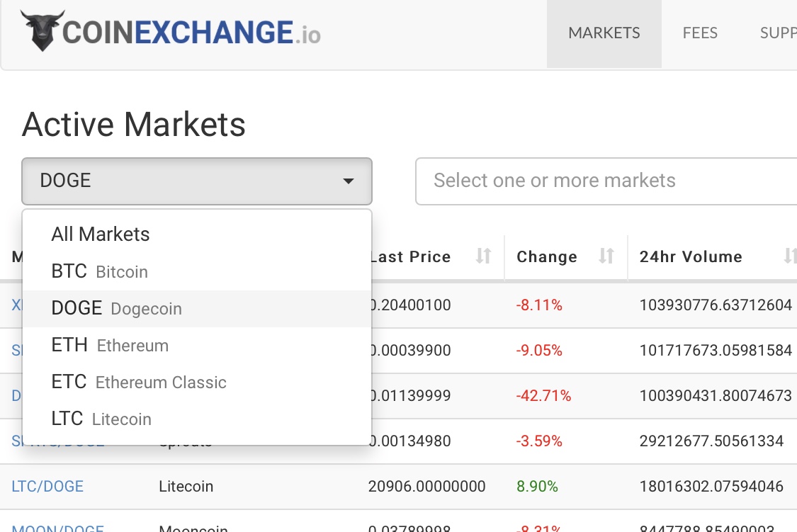Go to the SUPPORT tab
The image size is (797, 532).
coord(778,33)
